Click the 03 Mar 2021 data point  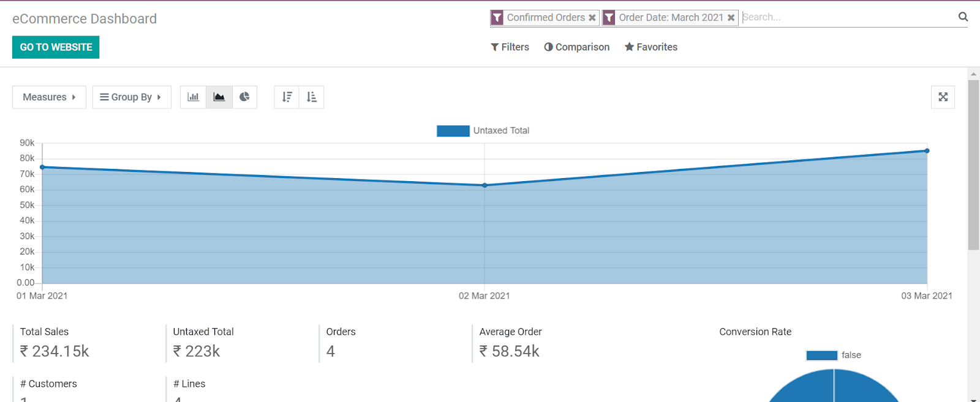(x=927, y=151)
